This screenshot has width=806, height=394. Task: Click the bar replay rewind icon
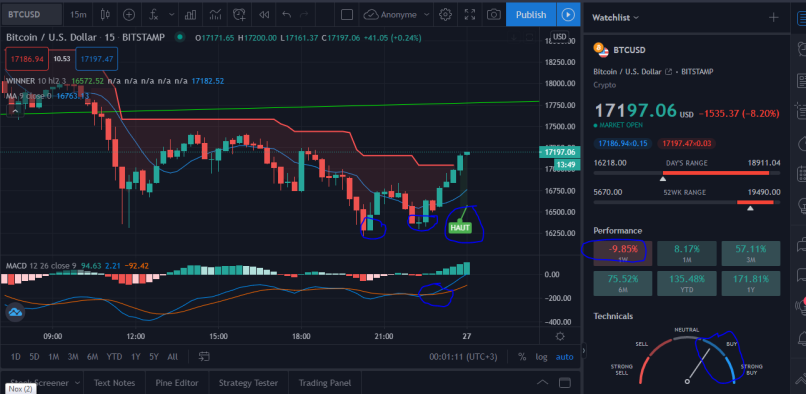(x=264, y=14)
